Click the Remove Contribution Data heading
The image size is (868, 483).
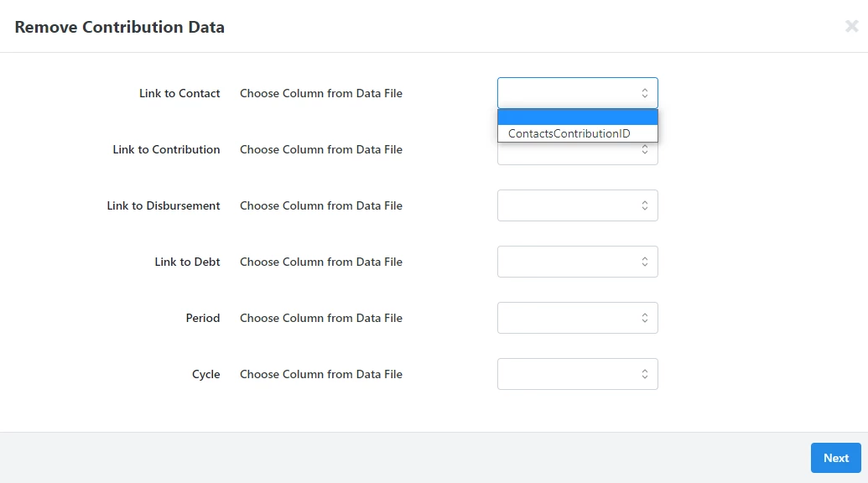tap(120, 27)
